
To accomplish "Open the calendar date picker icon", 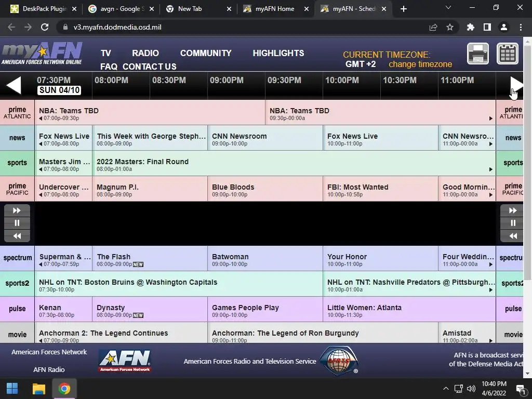I will click(x=508, y=54).
